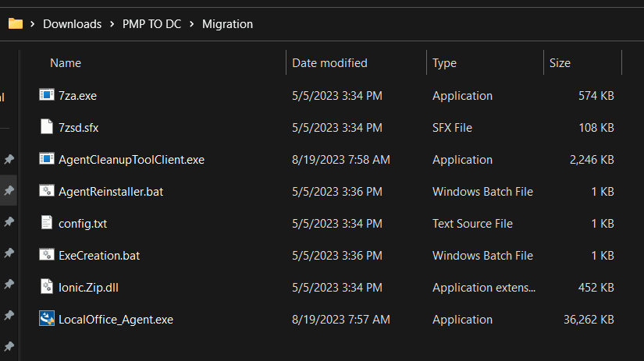Screen dimensions: 644x361
Task: Click the 7za.exe application icon
Action: click(x=47, y=95)
